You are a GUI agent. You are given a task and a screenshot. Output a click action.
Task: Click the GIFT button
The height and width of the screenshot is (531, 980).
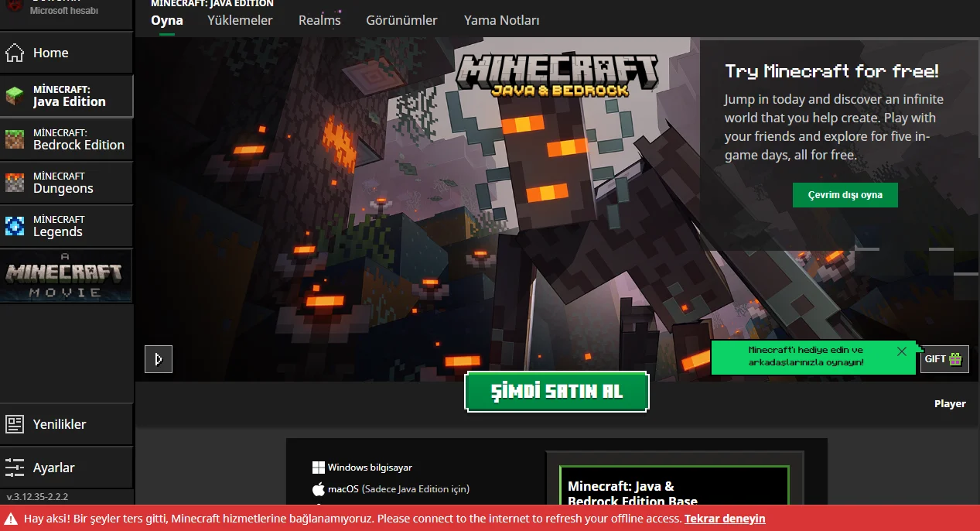944,359
